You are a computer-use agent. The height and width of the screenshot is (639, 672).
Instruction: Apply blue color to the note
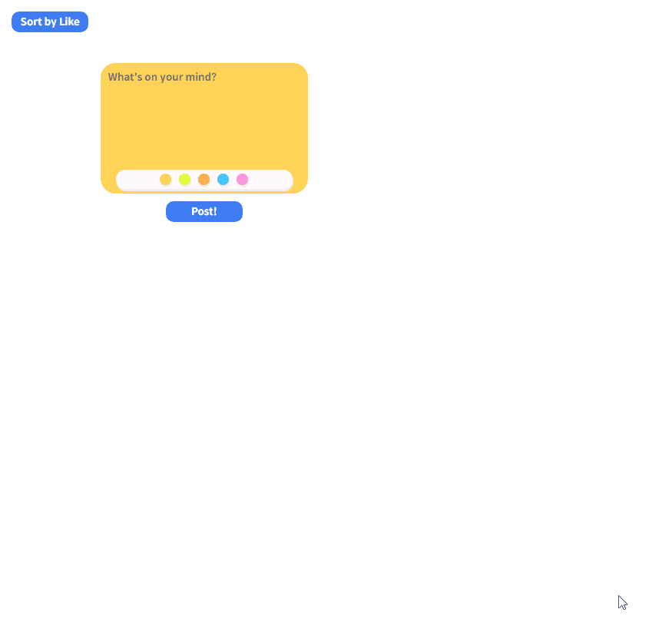[x=223, y=179]
